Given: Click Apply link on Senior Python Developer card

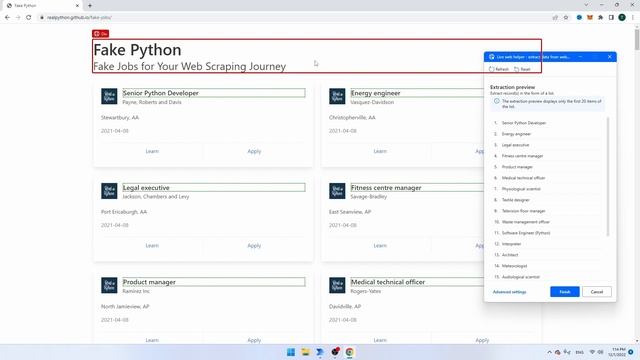Looking at the screenshot, I should (x=254, y=151).
